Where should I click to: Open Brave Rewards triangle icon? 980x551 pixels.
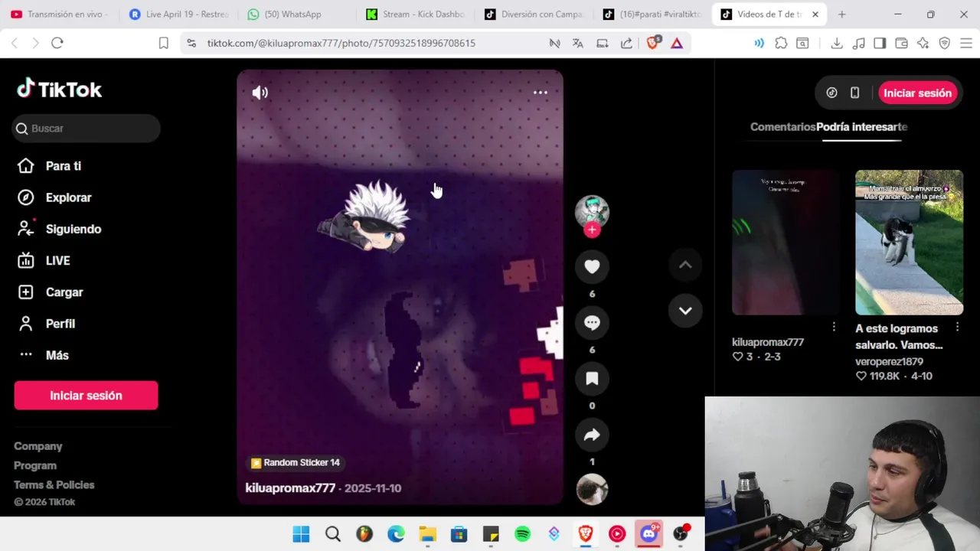point(677,44)
